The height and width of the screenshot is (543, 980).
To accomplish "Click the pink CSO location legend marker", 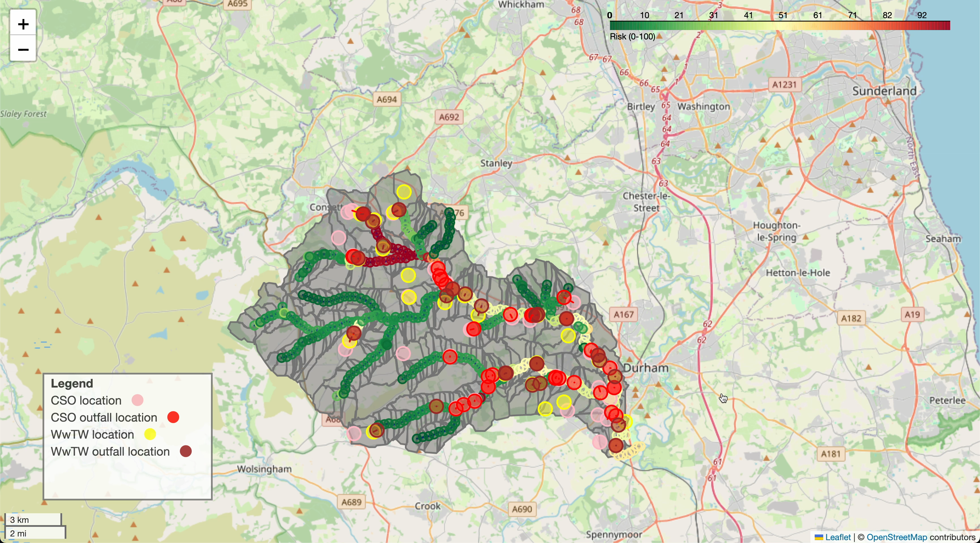I will click(137, 400).
